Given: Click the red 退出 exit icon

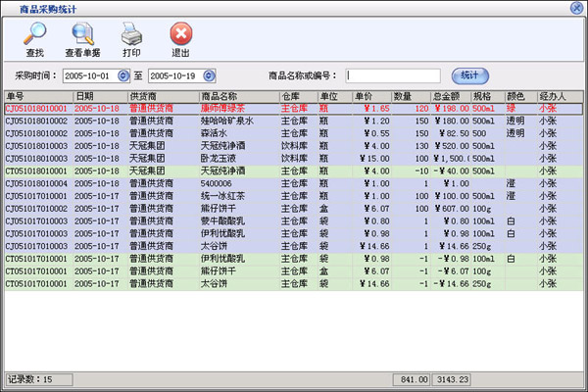Looking at the screenshot, I should [180, 35].
